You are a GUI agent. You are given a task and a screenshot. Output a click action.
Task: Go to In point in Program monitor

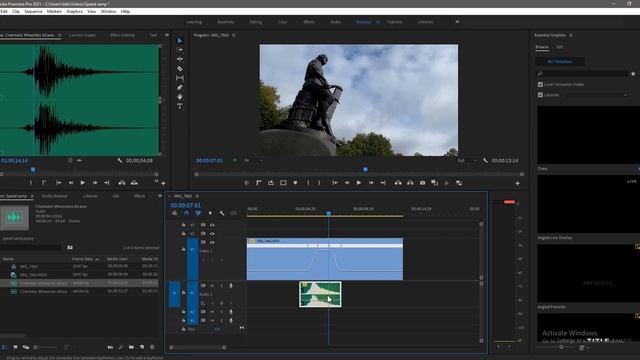click(335, 183)
